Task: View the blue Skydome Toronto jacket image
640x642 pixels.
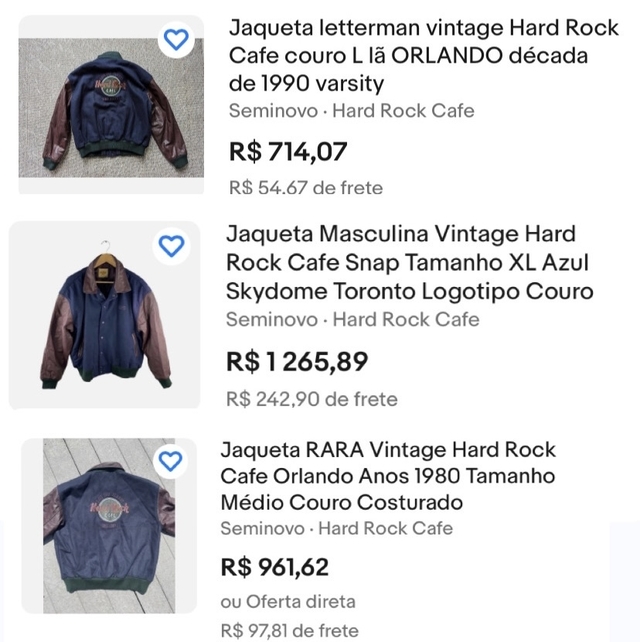Action: pyautogui.click(x=103, y=320)
